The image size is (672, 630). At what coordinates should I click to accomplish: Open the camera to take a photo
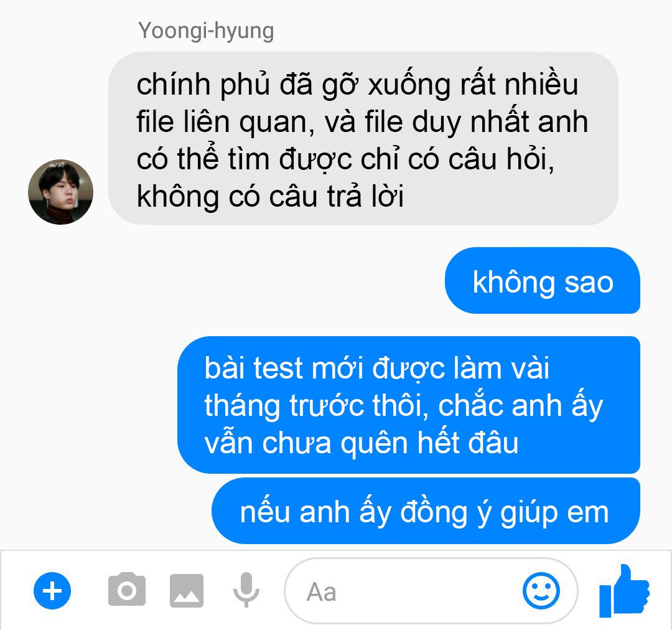click(x=127, y=590)
